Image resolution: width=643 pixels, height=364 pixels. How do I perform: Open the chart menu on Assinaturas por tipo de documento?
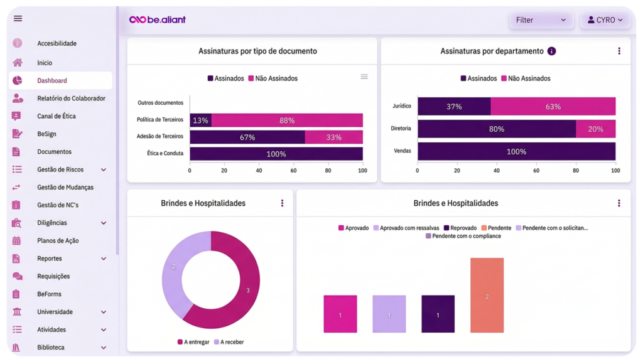point(364,77)
